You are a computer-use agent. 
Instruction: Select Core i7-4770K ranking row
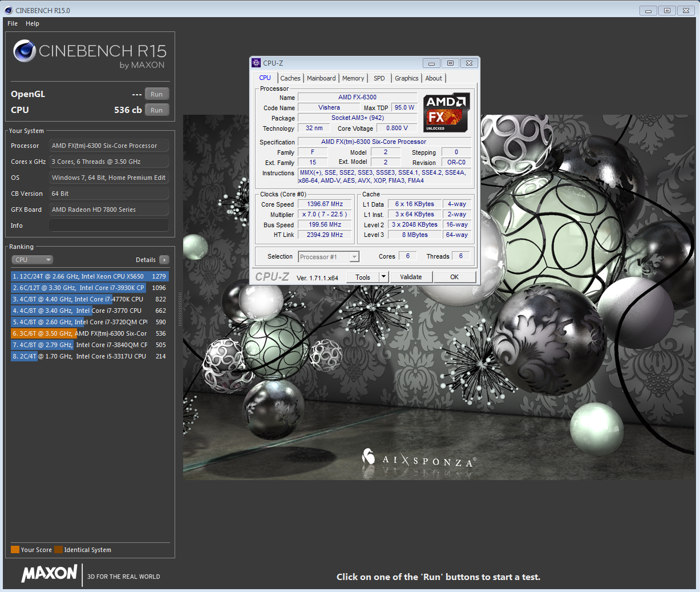point(90,299)
